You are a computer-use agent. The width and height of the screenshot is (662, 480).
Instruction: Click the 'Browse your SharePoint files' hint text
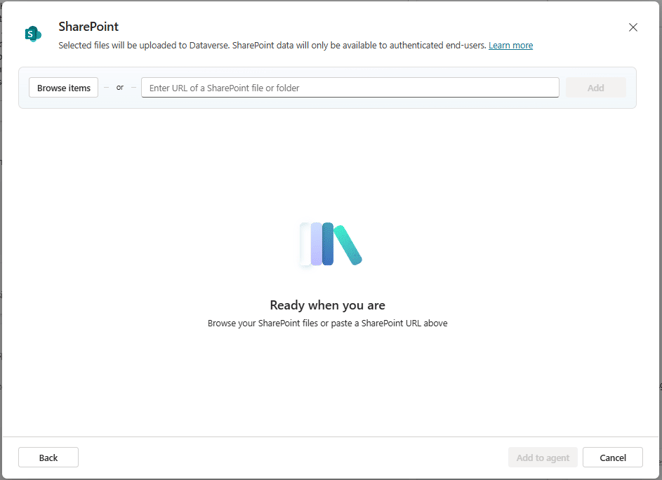coord(327,323)
